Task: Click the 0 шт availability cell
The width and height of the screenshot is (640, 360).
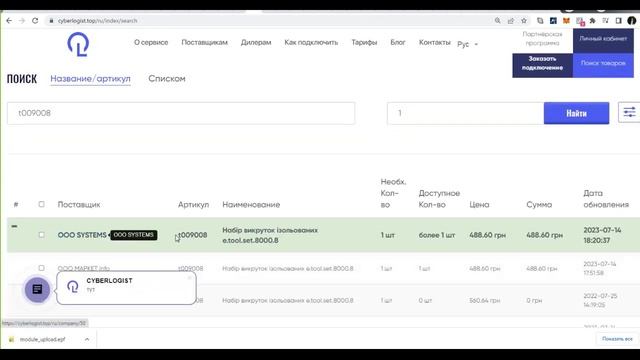Action: (425, 300)
